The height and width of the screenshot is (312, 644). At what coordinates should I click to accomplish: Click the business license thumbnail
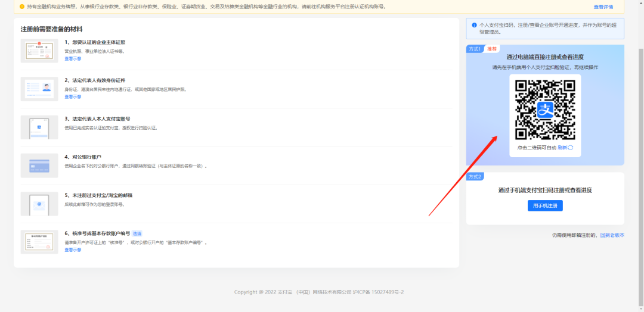39,51
